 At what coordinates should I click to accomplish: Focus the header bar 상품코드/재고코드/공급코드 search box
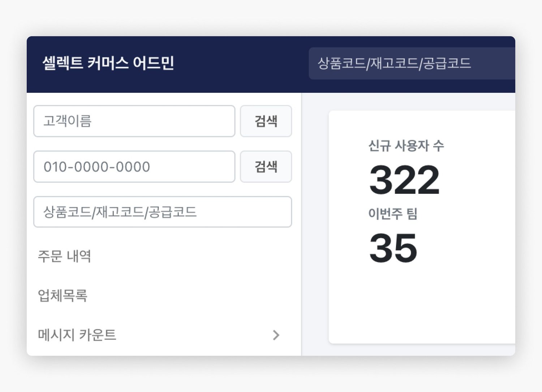(x=412, y=64)
